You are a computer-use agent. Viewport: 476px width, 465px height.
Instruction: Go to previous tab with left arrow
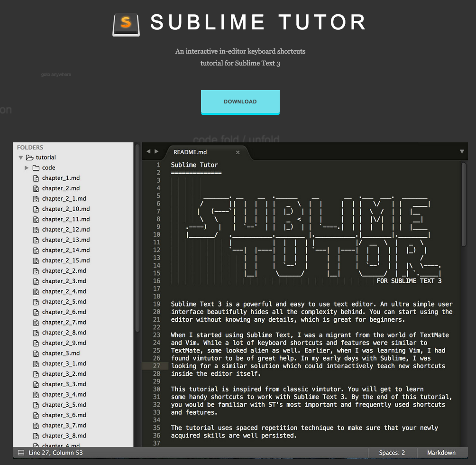[148, 151]
